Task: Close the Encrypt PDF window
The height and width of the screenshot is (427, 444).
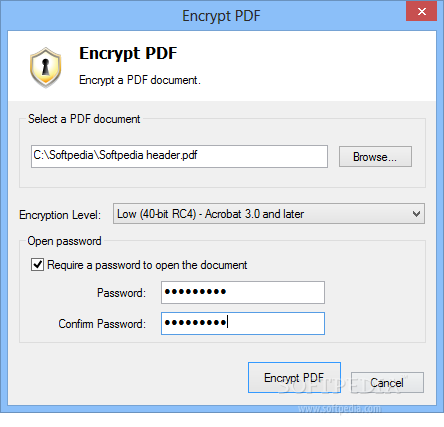Action: [421, 12]
